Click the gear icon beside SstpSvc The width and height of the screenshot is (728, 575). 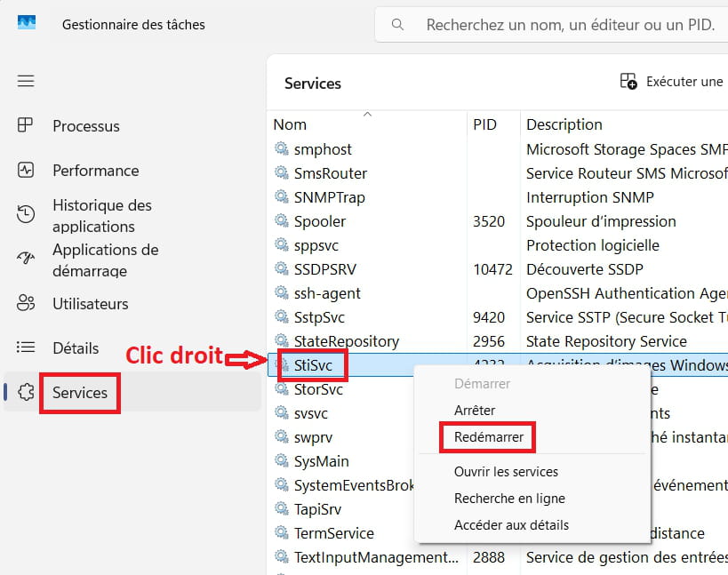[282, 317]
